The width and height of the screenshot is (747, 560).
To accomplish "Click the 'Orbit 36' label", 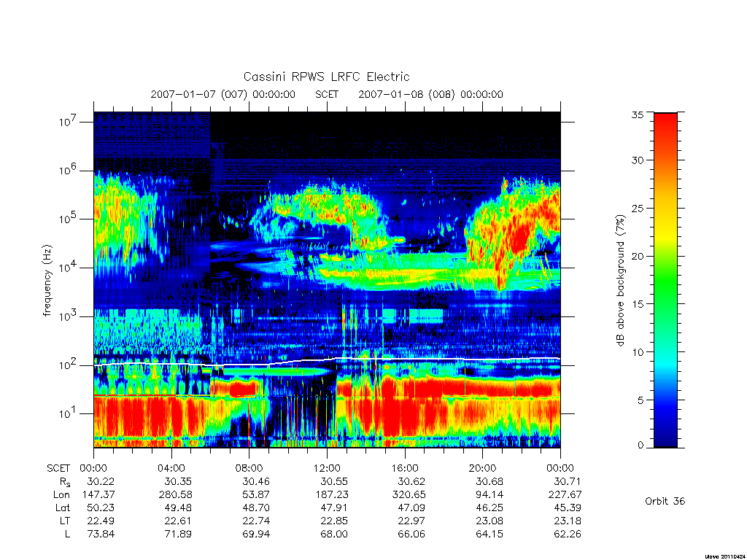I will click(665, 501).
